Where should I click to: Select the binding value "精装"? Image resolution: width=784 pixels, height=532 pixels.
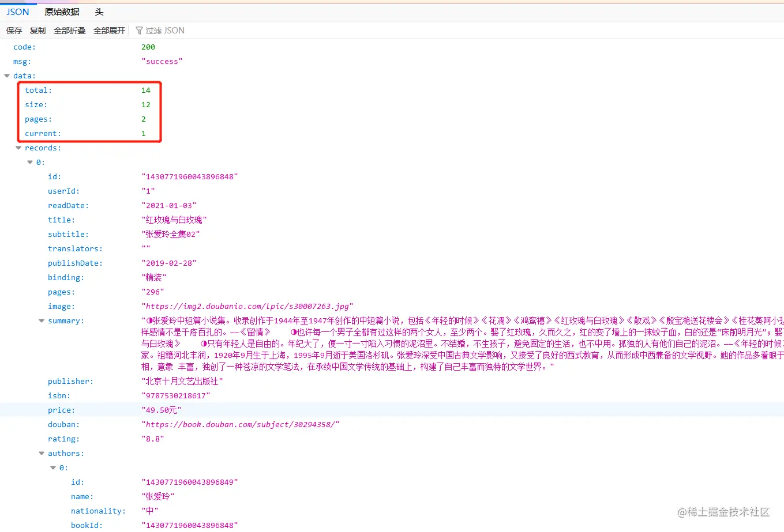point(154,278)
